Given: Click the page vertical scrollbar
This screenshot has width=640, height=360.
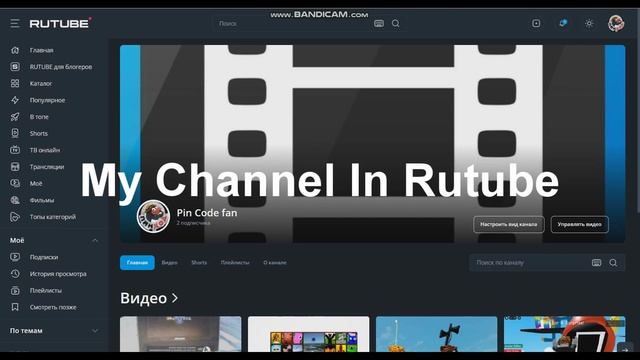Looking at the screenshot, I should click(x=638, y=110).
